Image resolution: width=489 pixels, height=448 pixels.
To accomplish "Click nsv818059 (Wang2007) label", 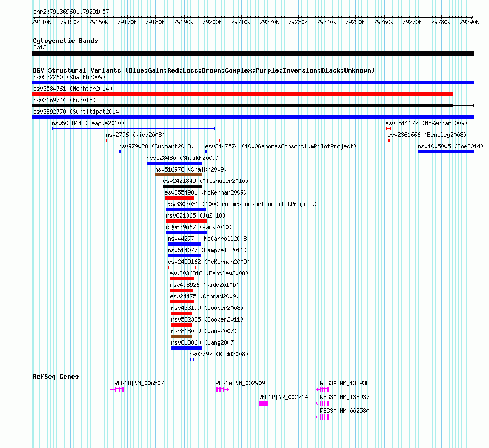I will click(204, 331).
